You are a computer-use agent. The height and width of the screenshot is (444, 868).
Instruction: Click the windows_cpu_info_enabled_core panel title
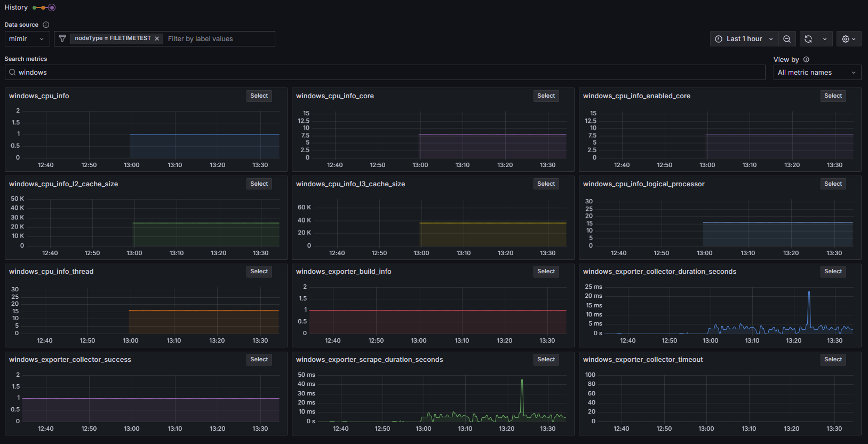coord(636,96)
